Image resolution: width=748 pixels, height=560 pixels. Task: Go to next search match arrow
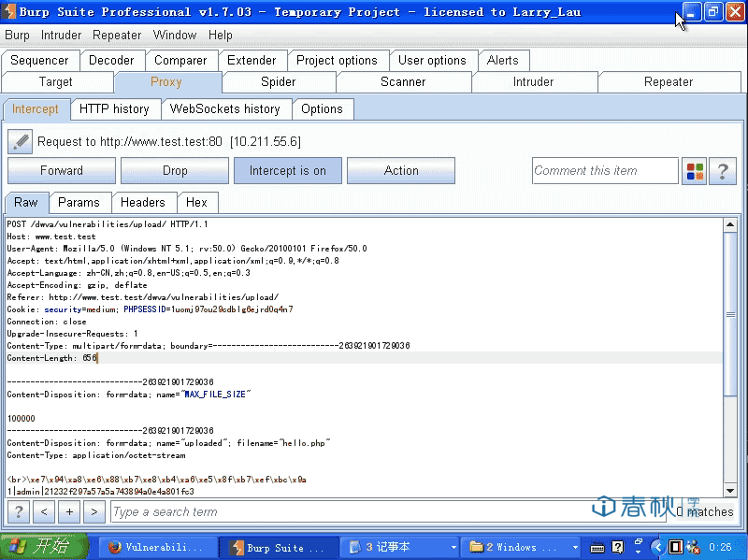(x=93, y=511)
